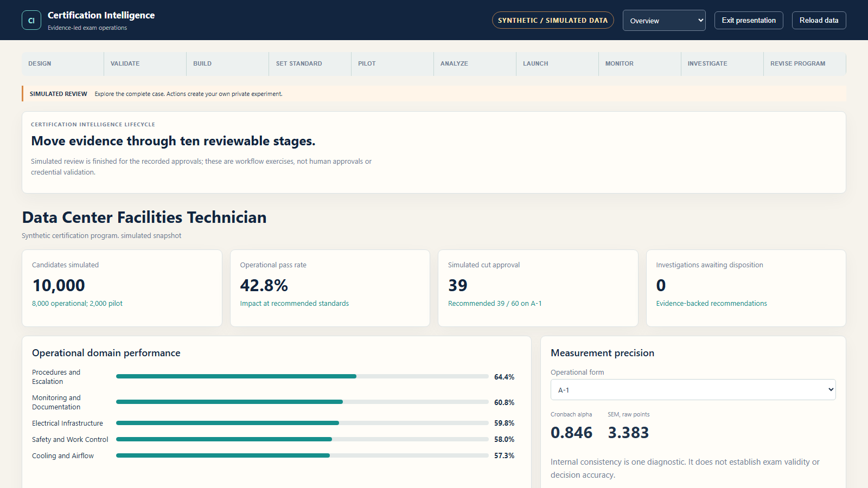
Task: Click the Simulated Review banner label
Action: (x=58, y=94)
